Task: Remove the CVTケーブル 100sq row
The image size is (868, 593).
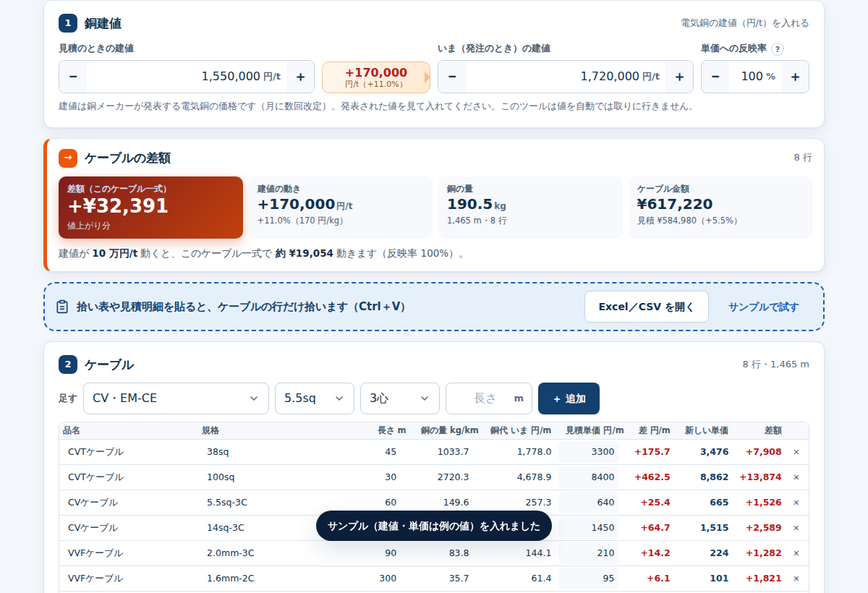Action: tap(796, 477)
